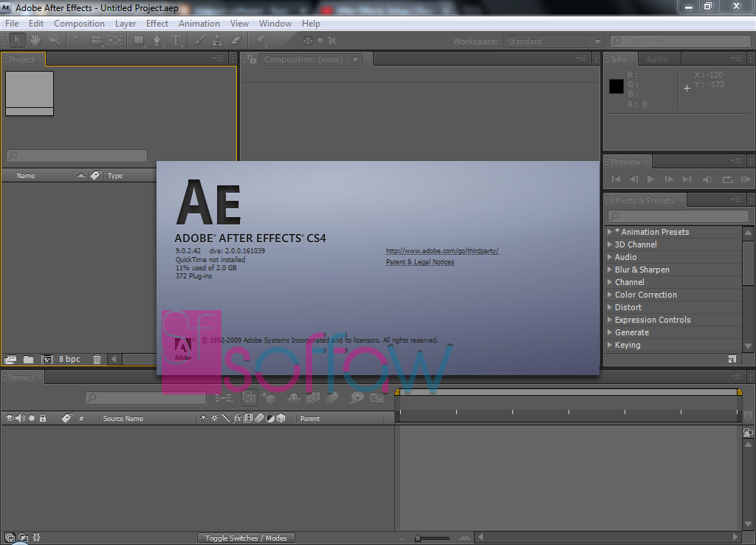756x545 pixels.
Task: Create a new composition from Project panel
Action: click(x=47, y=360)
